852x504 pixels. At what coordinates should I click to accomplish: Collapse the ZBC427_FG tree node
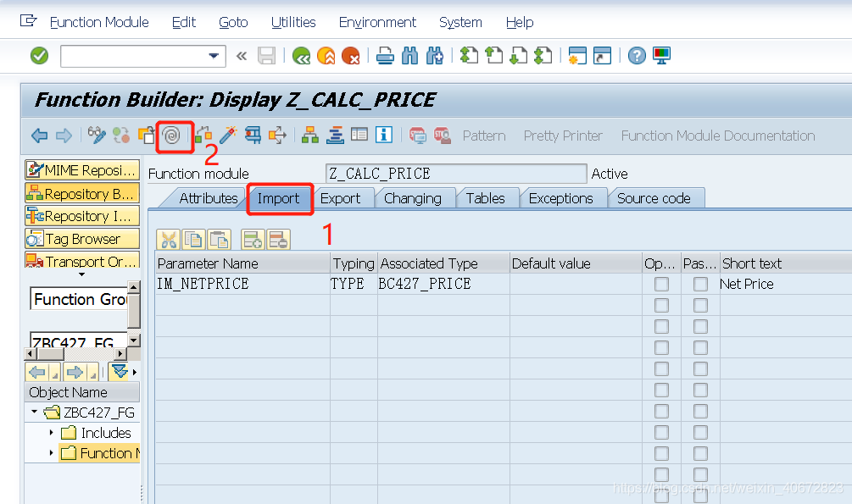[34, 412]
